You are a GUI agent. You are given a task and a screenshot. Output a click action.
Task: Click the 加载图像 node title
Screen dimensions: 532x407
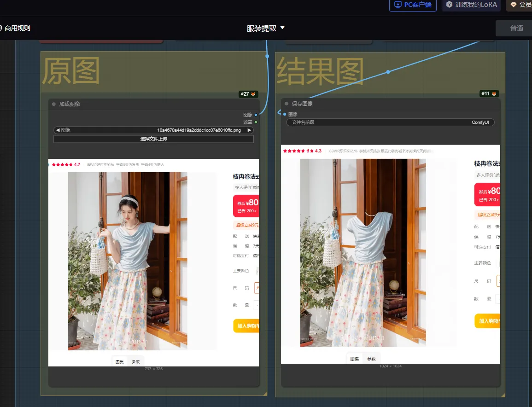[70, 104]
